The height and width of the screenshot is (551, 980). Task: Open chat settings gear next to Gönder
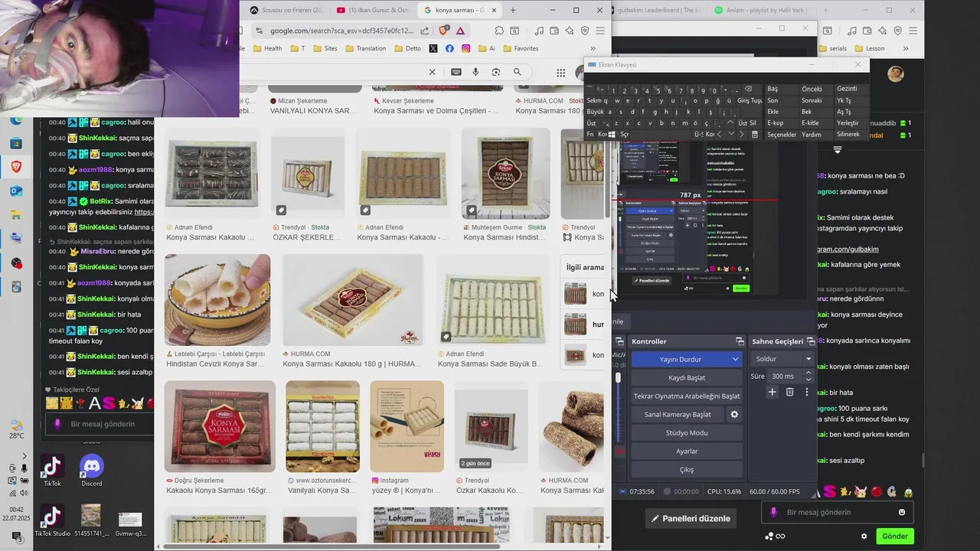tap(864, 536)
